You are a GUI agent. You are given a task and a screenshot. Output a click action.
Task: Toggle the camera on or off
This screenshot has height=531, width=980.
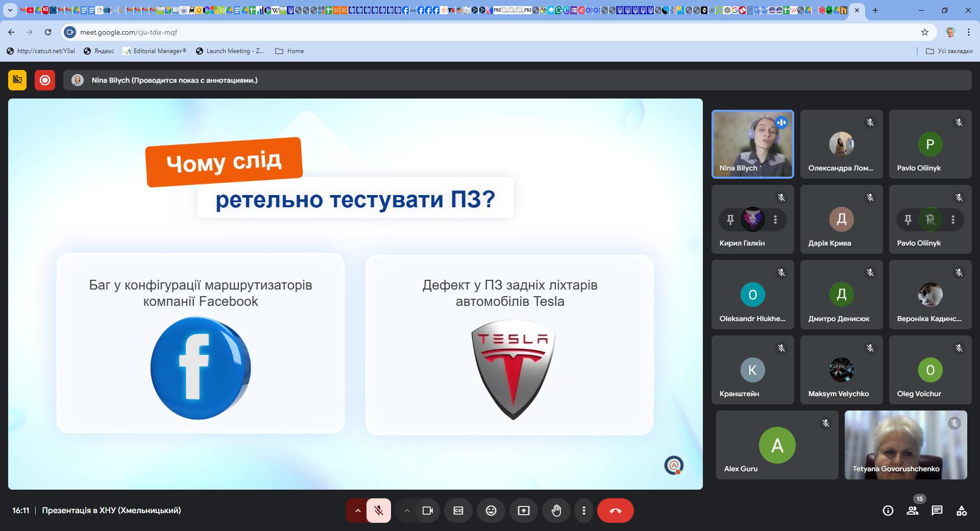coord(428,511)
